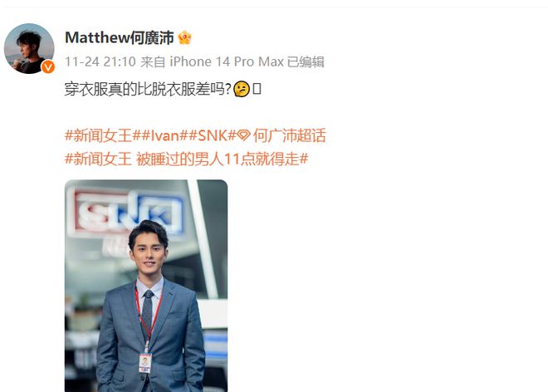The image size is (548, 392).
Task: Click the thinking face emoji in post
Action: (x=242, y=89)
